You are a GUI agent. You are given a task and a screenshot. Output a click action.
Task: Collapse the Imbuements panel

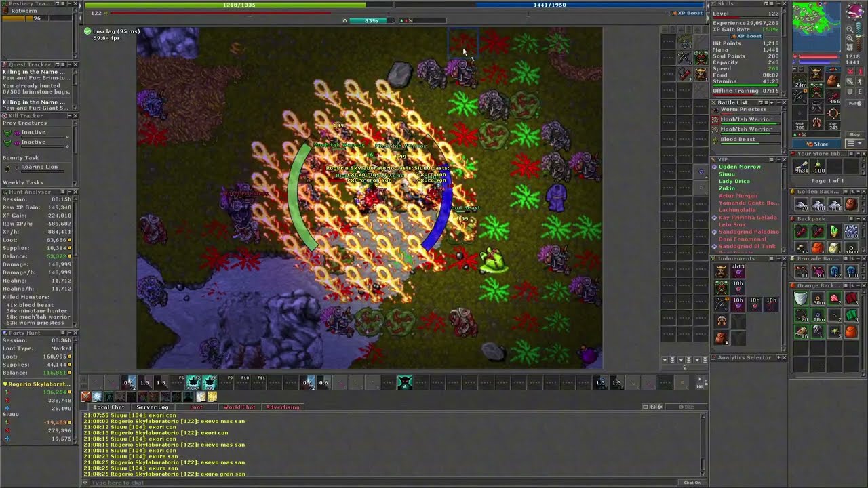click(778, 258)
